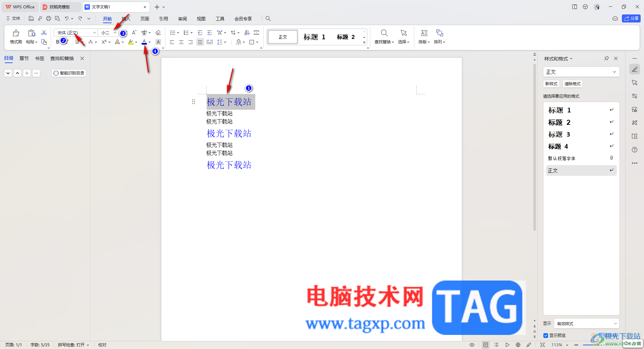This screenshot has width=644, height=349.
Task: Click the Redo arrow icon
Action: pos(80,18)
